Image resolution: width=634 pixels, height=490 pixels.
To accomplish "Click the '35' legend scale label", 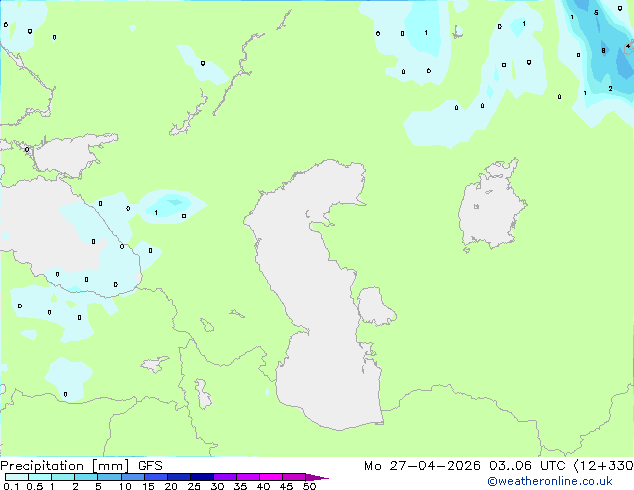I will (240, 486).
